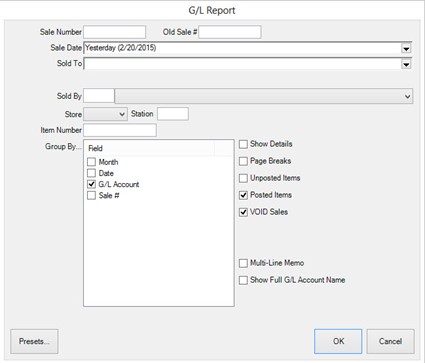The height and width of the screenshot is (363, 425).
Task: Click inside the Sold To text field
Action: click(x=242, y=64)
